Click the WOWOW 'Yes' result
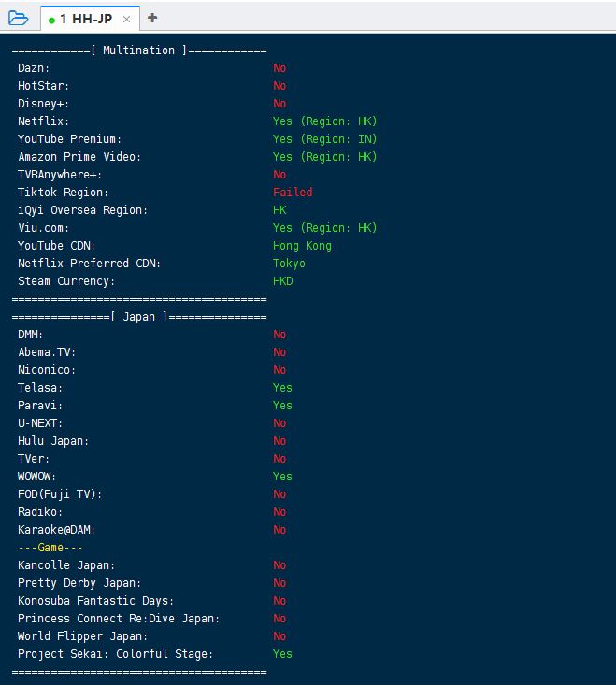This screenshot has height=685, width=616. click(282, 477)
